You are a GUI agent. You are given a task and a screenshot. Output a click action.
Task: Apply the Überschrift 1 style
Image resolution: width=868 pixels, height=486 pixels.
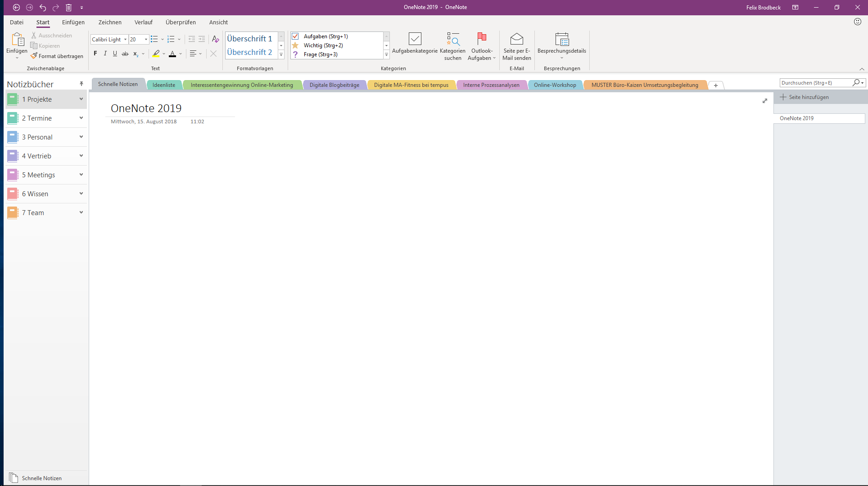click(x=249, y=39)
